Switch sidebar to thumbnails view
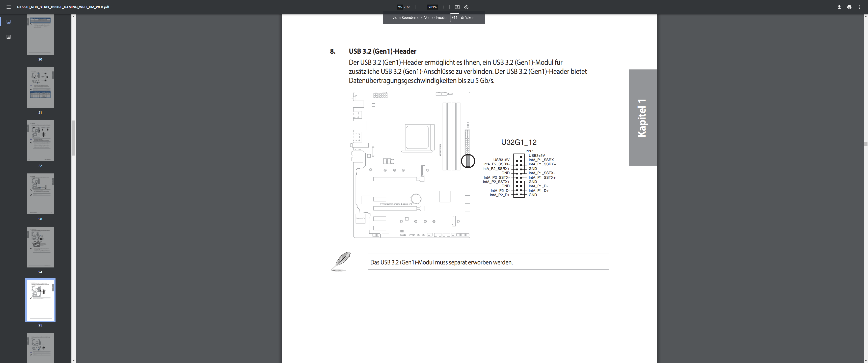 (x=9, y=22)
